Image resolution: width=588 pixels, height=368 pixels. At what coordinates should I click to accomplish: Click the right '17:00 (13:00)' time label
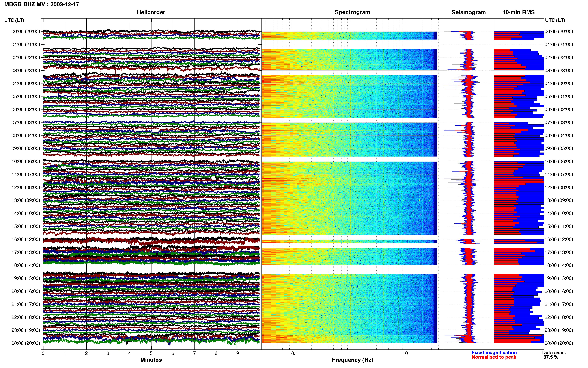pyautogui.click(x=559, y=252)
